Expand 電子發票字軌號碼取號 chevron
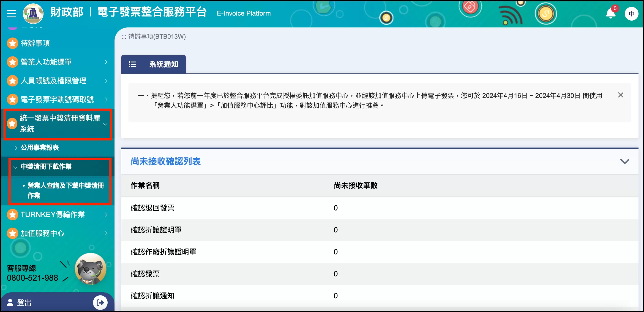 [106, 99]
